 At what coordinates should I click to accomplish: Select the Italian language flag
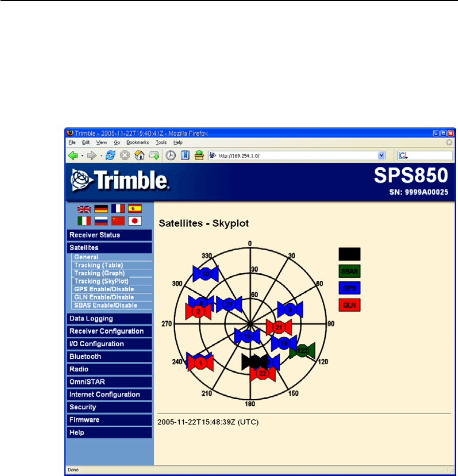[84, 221]
